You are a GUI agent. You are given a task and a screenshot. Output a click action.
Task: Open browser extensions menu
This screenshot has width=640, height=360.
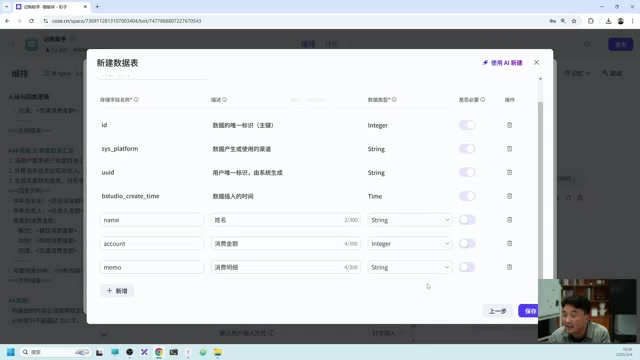pos(591,21)
